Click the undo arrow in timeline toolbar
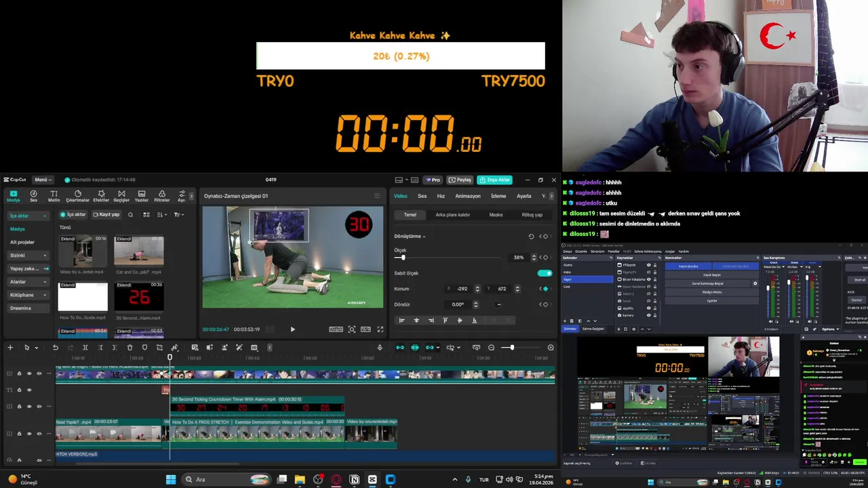Screen dimensions: 868x488 click(x=56, y=348)
